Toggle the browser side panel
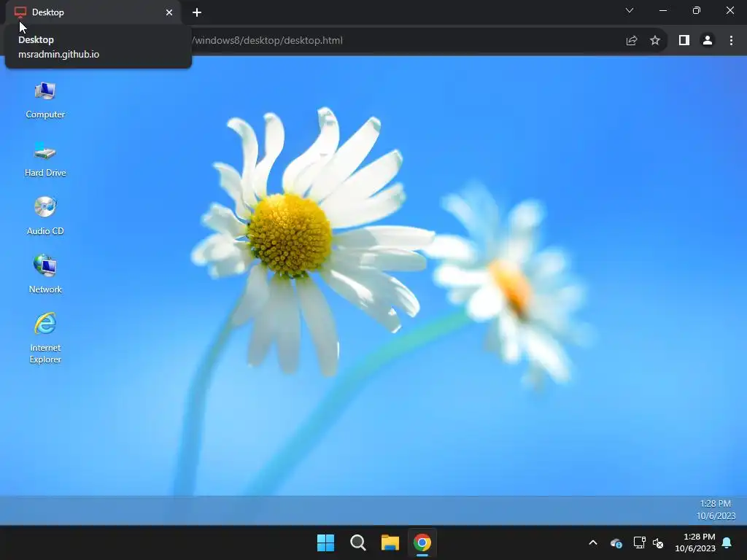747x560 pixels. [684, 41]
